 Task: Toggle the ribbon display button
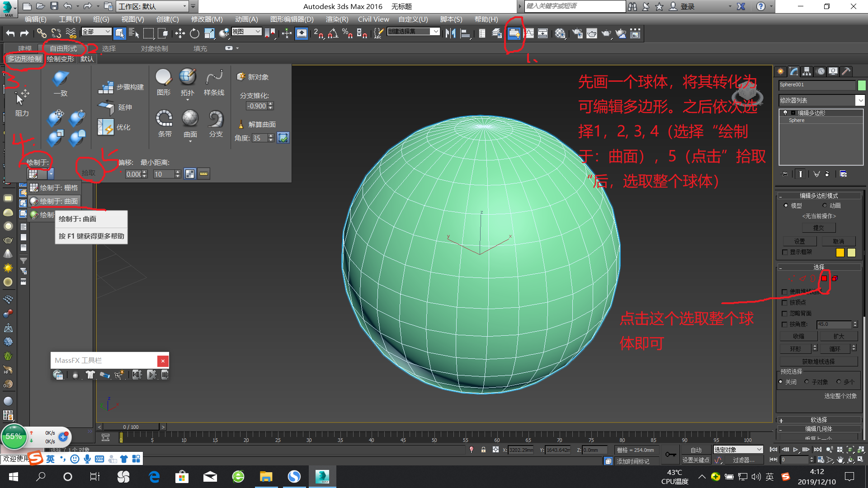pyautogui.click(x=514, y=33)
